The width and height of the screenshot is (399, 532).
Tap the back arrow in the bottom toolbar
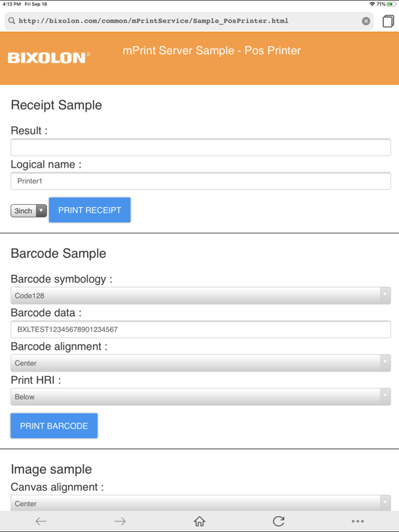coord(41,521)
